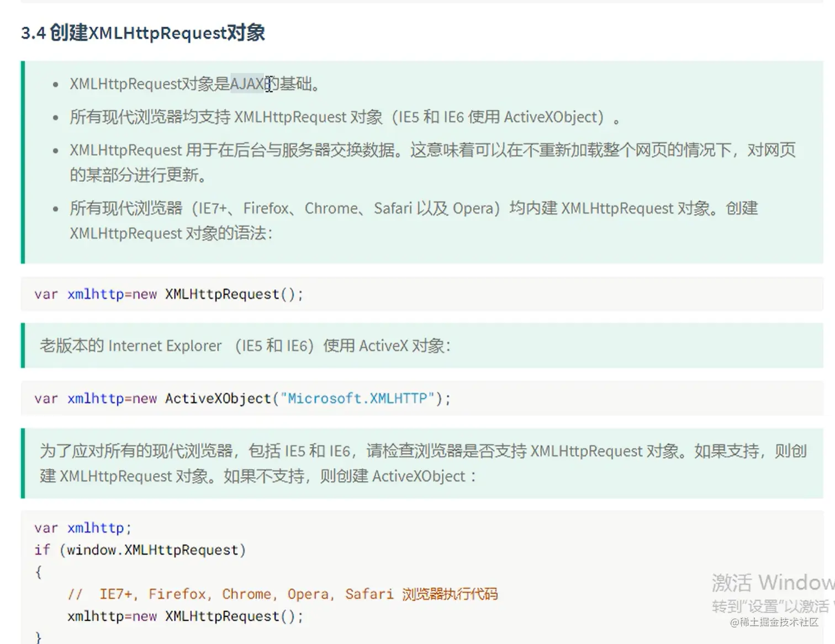Click the highlighted word AJAX in first bullet
The width and height of the screenshot is (835, 644).
[247, 84]
